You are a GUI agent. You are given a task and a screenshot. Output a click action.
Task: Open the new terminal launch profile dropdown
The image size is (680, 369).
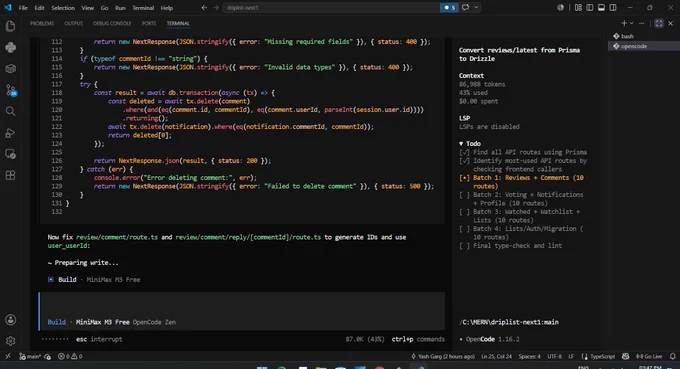tap(631, 23)
